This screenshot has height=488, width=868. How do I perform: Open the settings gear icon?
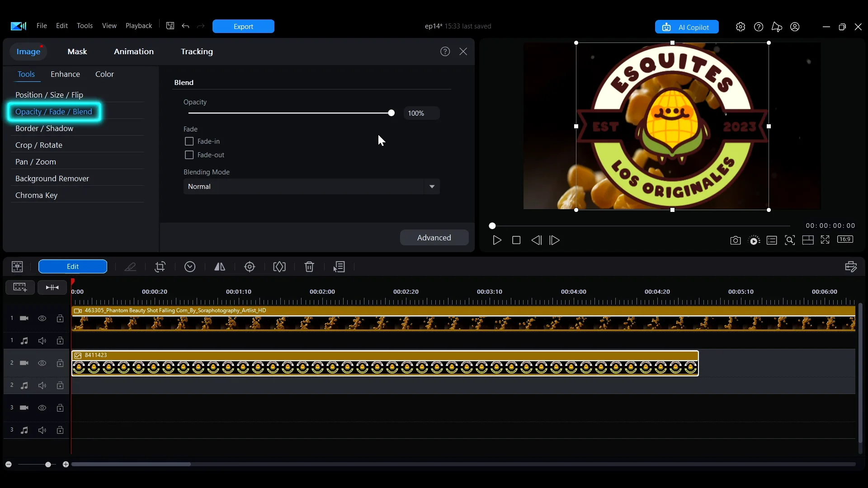pos(740,27)
